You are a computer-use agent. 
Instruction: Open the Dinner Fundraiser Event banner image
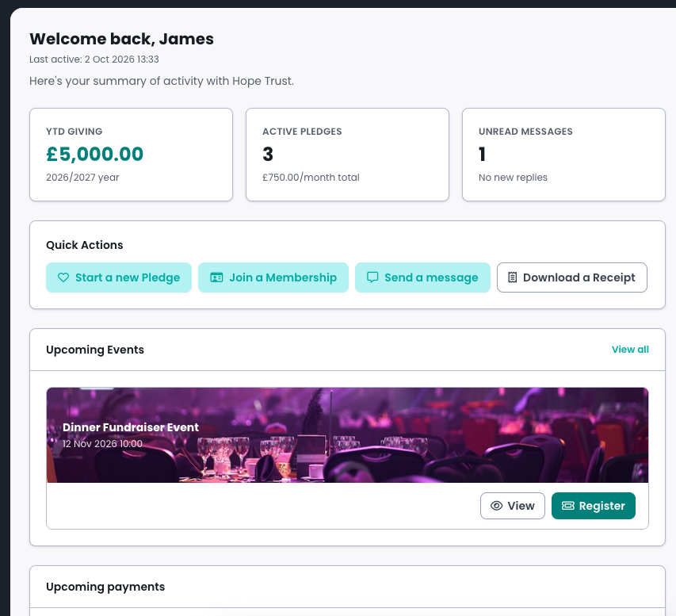pyautogui.click(x=347, y=434)
